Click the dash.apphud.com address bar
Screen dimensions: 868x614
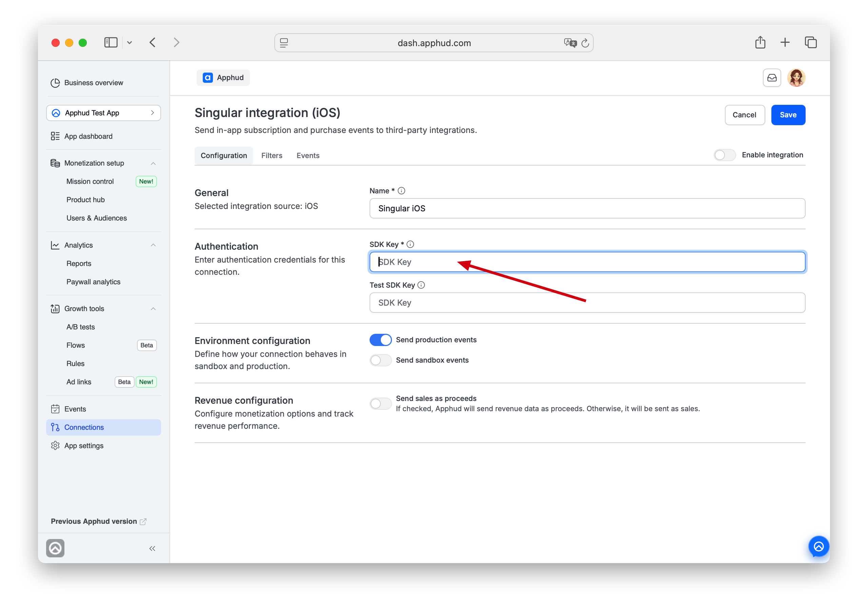[x=434, y=43]
